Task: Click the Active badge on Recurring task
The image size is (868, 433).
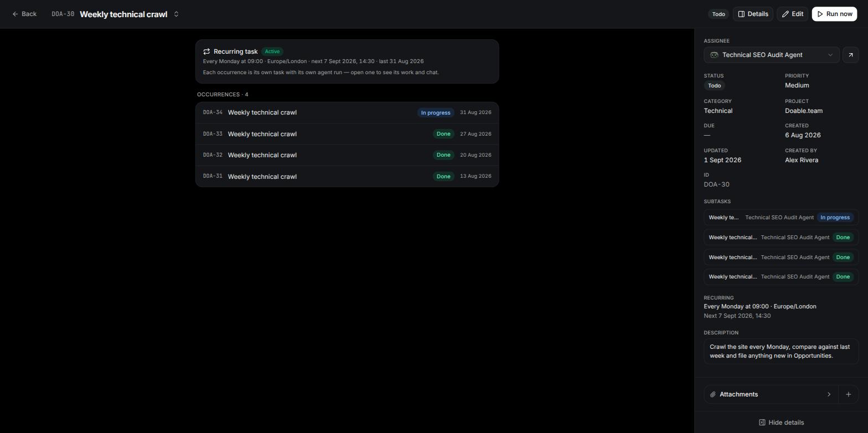Action: tap(272, 51)
